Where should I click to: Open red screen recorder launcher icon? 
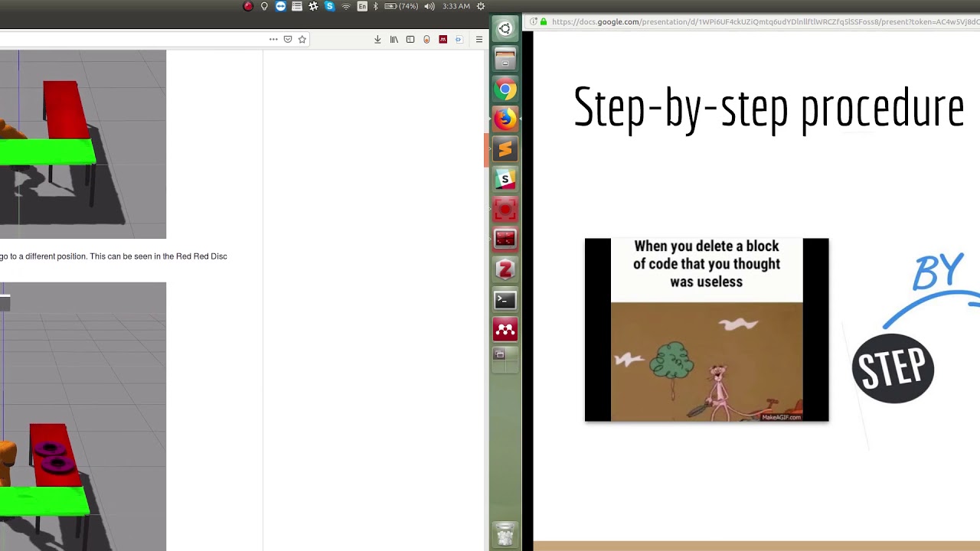tap(505, 210)
